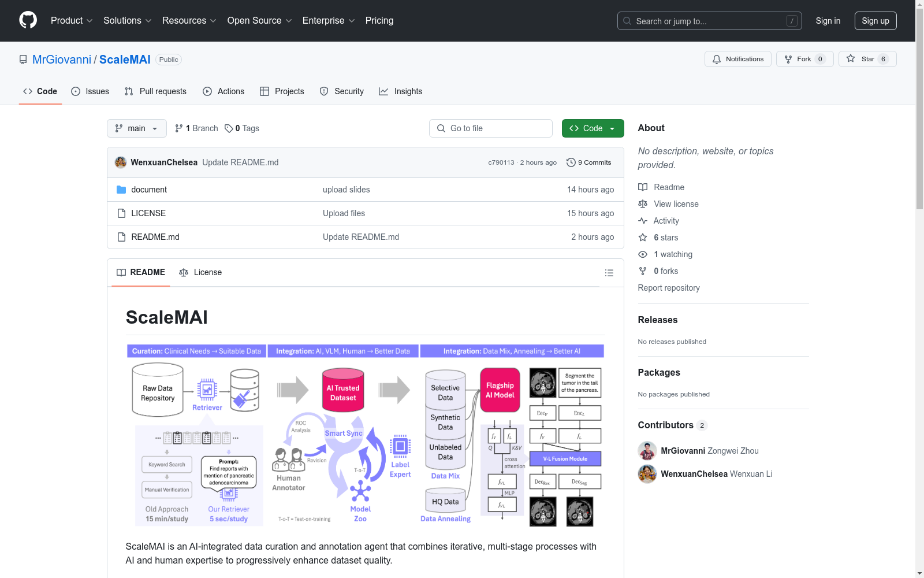Switch to the Security tab
Image resolution: width=924 pixels, height=578 pixels.
[342, 91]
